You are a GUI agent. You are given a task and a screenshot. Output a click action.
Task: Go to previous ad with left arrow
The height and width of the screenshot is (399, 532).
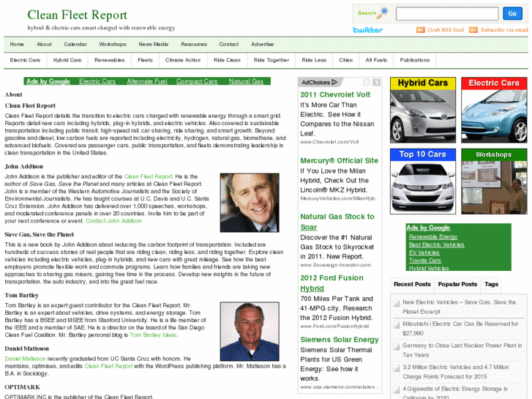367,82
